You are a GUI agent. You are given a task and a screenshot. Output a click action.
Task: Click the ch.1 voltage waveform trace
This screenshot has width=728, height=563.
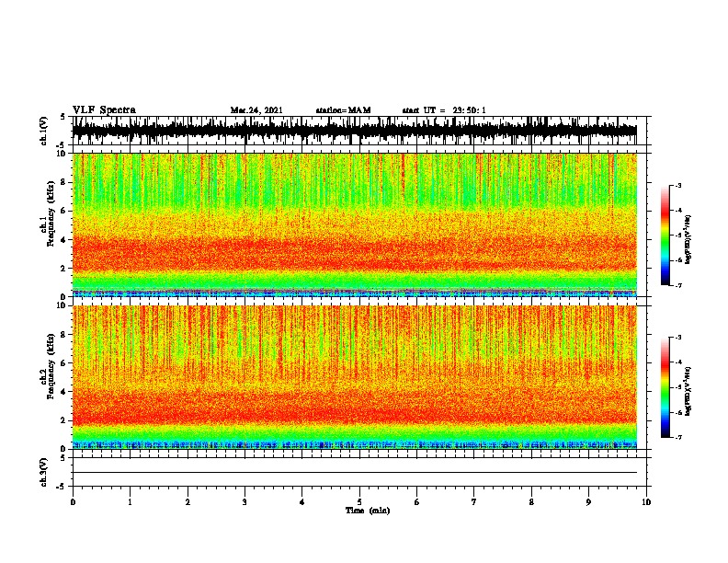click(355, 131)
